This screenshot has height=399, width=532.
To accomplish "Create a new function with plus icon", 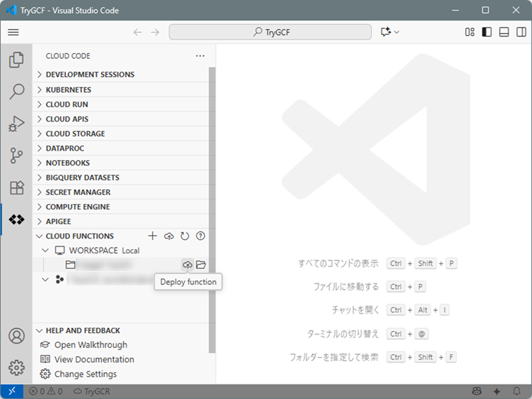I will [153, 236].
